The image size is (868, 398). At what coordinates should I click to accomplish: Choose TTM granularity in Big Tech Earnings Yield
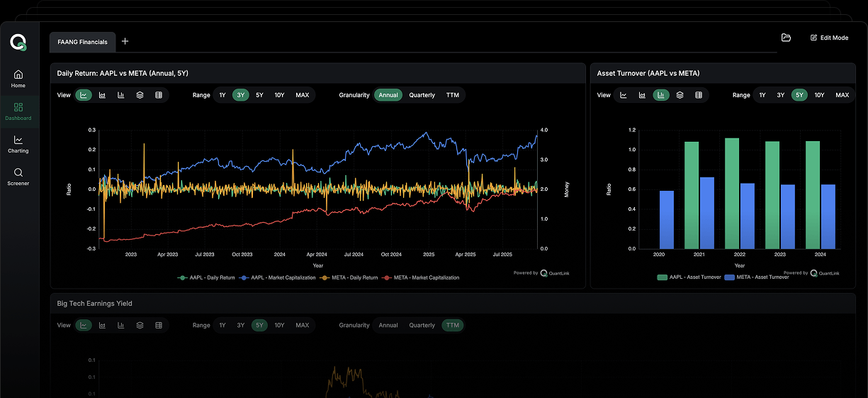[x=453, y=325]
